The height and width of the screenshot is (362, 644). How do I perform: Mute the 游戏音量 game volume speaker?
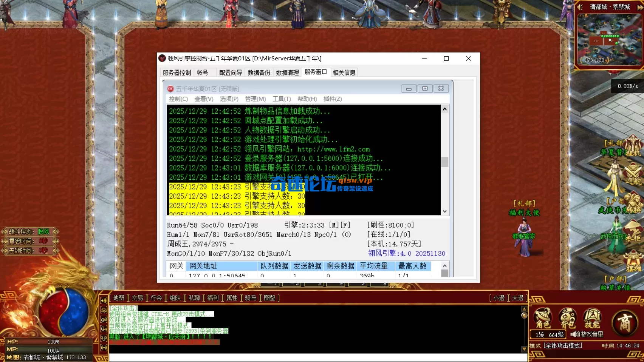(575, 334)
